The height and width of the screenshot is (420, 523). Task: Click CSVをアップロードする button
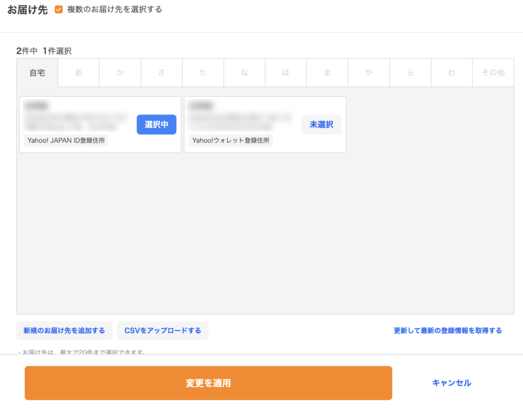click(163, 331)
